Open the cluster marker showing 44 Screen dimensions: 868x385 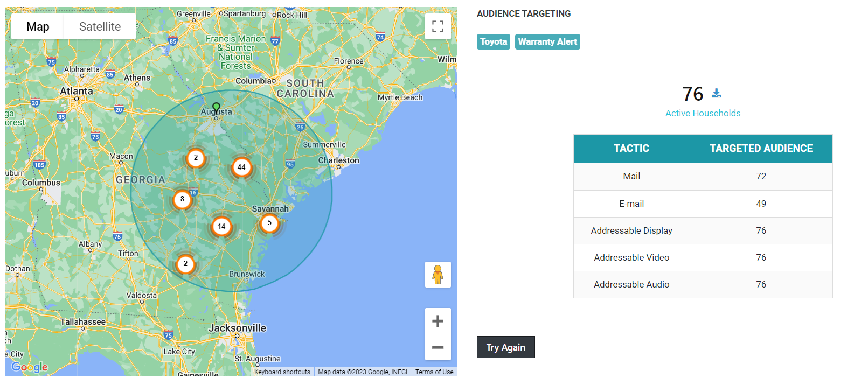(x=241, y=167)
